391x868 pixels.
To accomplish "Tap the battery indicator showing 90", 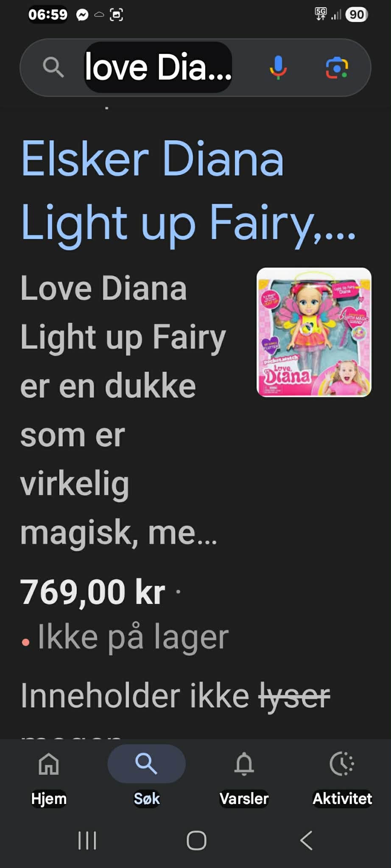I will [x=357, y=15].
